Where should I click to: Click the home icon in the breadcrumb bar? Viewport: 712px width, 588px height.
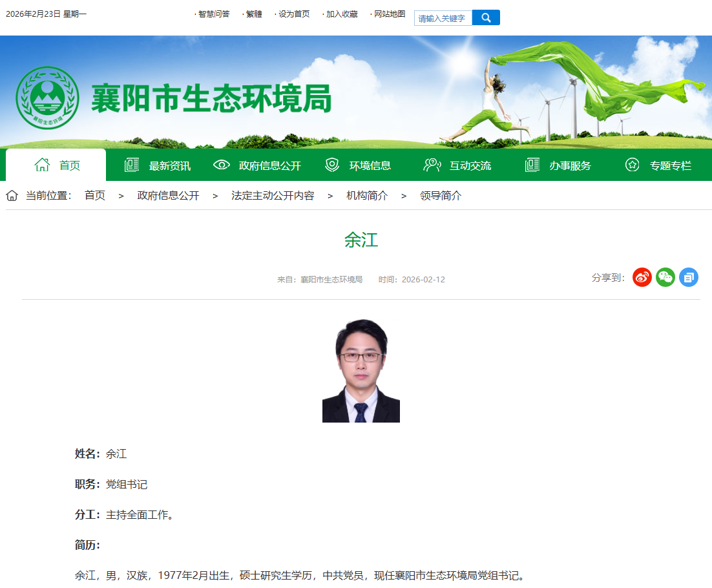12,196
